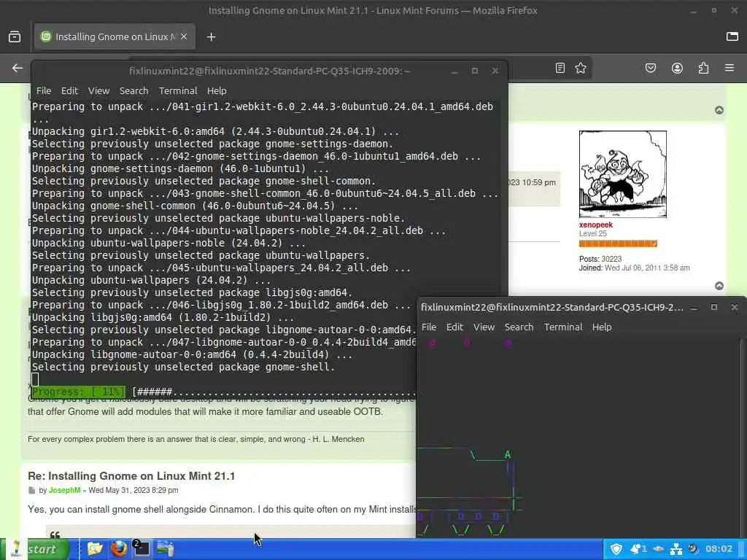This screenshot has height=560, width=747.
Task: Open network connections tray icon
Action: tap(676, 549)
